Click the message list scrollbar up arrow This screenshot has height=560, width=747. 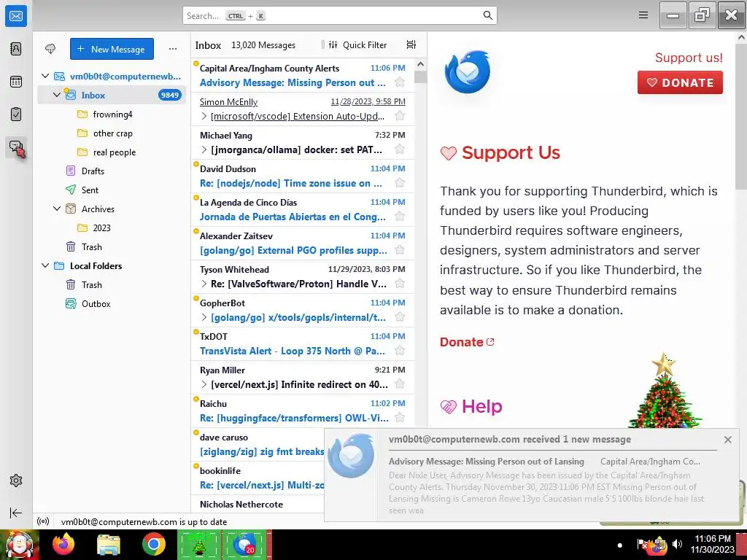[420, 64]
